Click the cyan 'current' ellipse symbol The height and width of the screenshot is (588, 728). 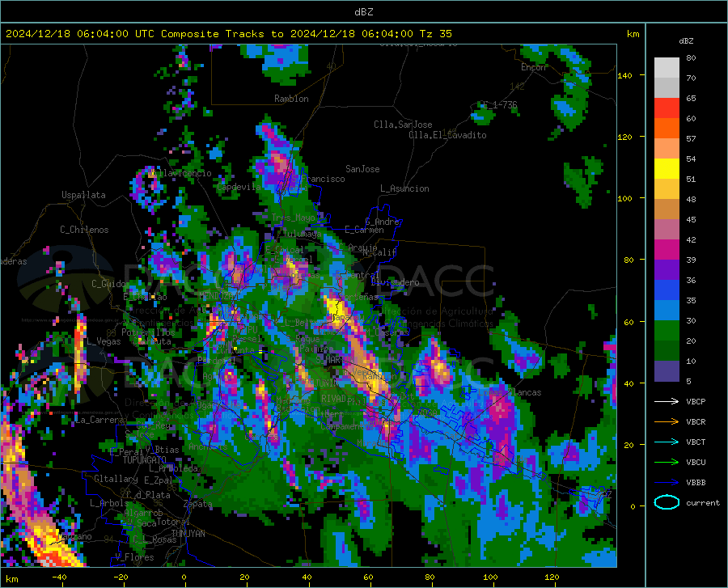point(667,502)
